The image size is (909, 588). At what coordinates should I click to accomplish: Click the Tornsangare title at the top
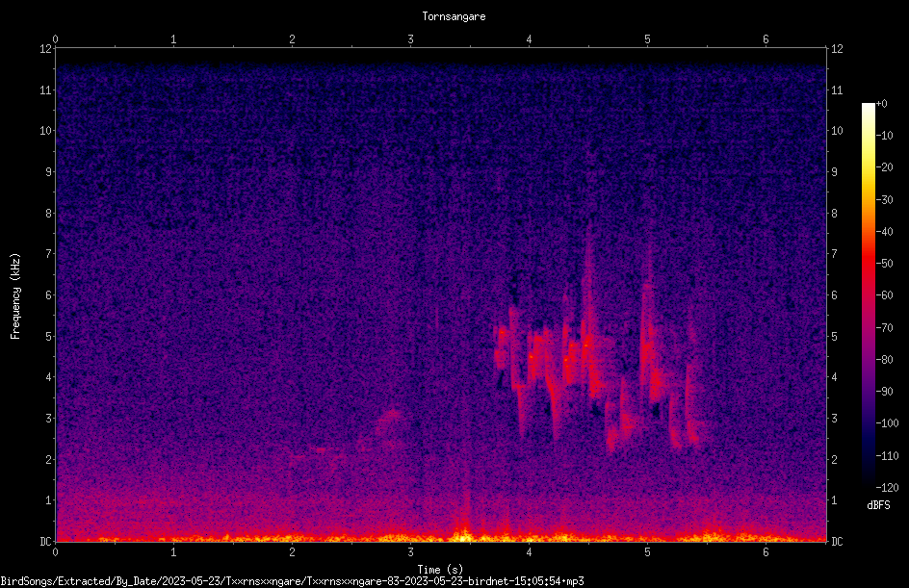pyautogui.click(x=454, y=16)
